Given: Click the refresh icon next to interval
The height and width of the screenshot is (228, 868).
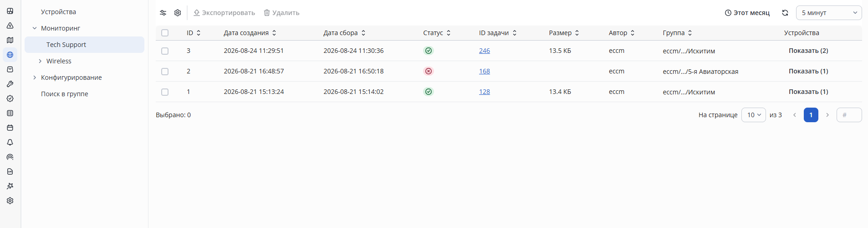Looking at the screenshot, I should tap(785, 13).
